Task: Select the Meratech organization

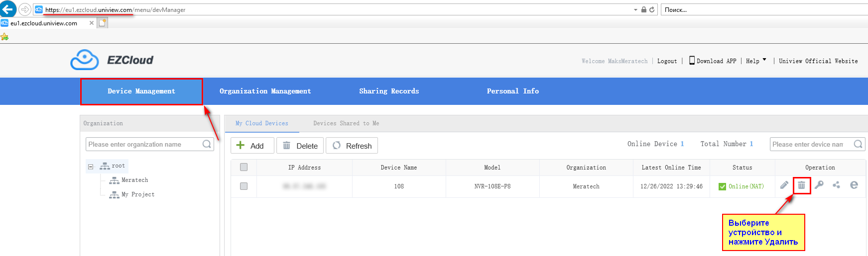Action: point(129,180)
